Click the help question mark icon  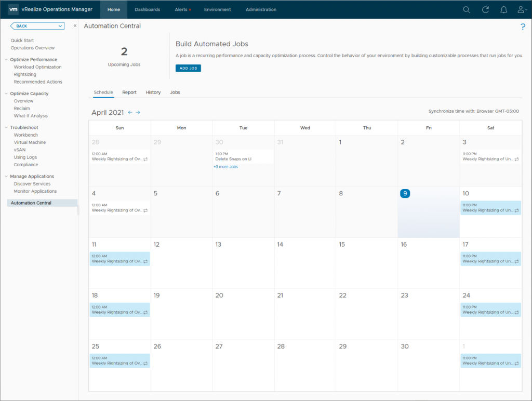tap(523, 28)
